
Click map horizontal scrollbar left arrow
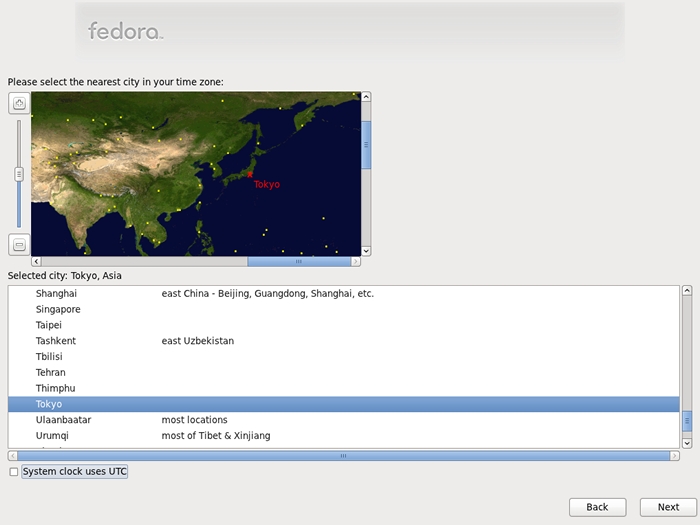[36, 262]
